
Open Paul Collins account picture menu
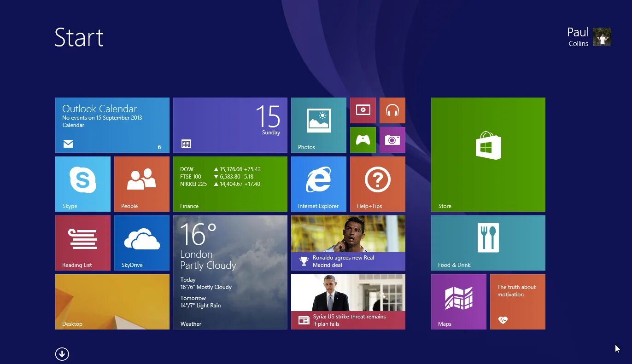pyautogui.click(x=602, y=37)
